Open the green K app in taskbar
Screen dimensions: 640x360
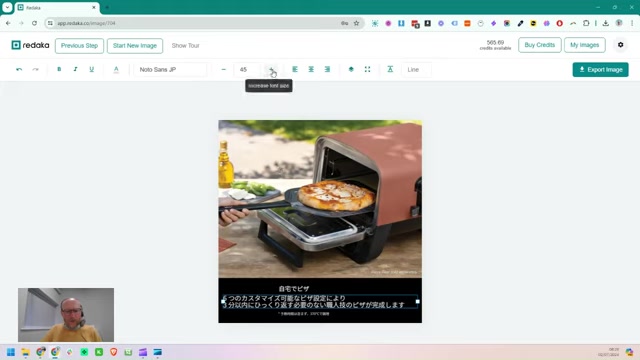click(99, 352)
